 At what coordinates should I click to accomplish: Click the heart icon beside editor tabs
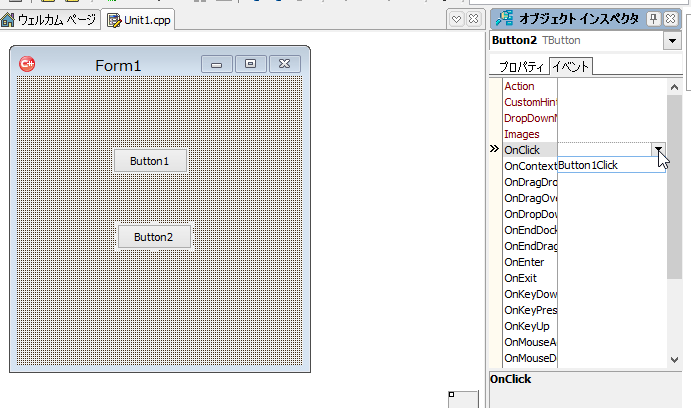[x=457, y=19]
